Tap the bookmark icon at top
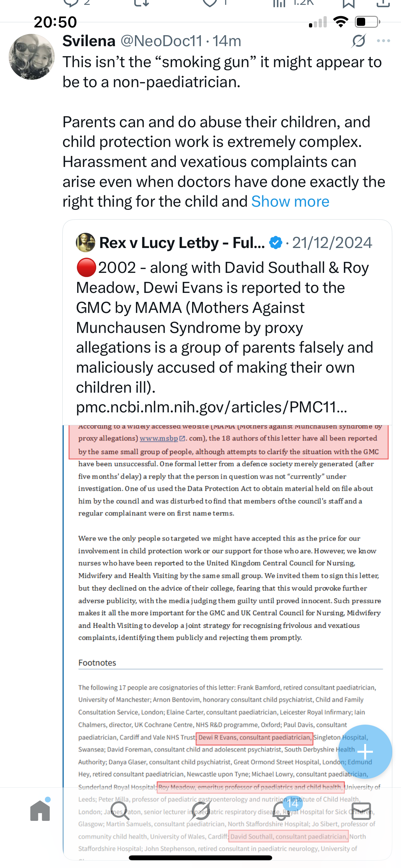Screen dimensions: 401x868 348,3
